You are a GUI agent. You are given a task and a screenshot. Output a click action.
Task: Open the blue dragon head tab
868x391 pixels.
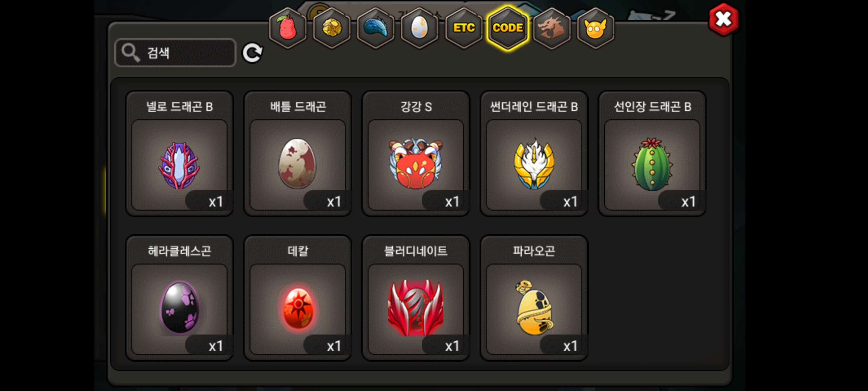(376, 28)
